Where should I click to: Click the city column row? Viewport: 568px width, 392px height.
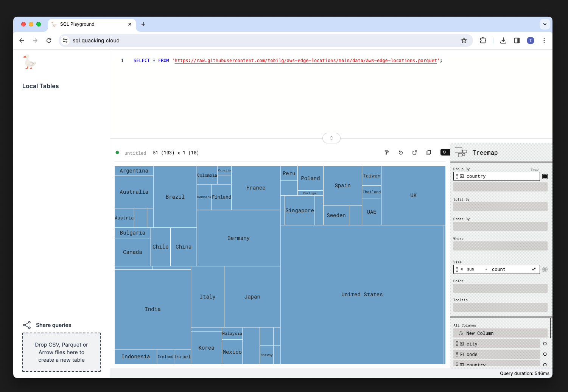coord(496,344)
